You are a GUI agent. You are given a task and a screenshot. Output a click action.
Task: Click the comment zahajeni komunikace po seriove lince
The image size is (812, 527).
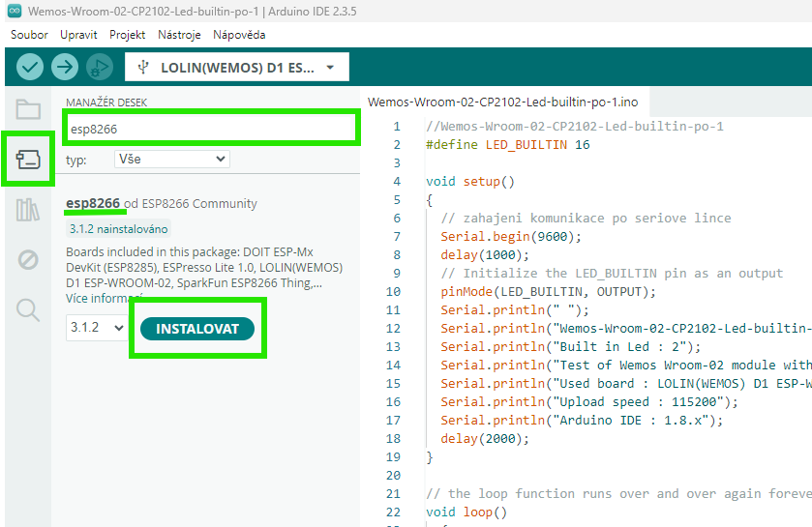(x=586, y=219)
